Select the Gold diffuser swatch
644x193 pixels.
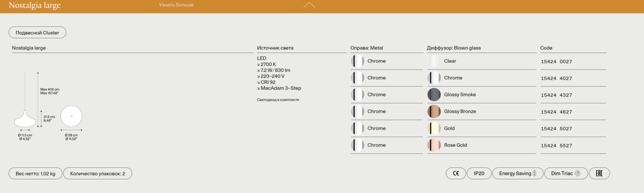pyautogui.click(x=434, y=128)
